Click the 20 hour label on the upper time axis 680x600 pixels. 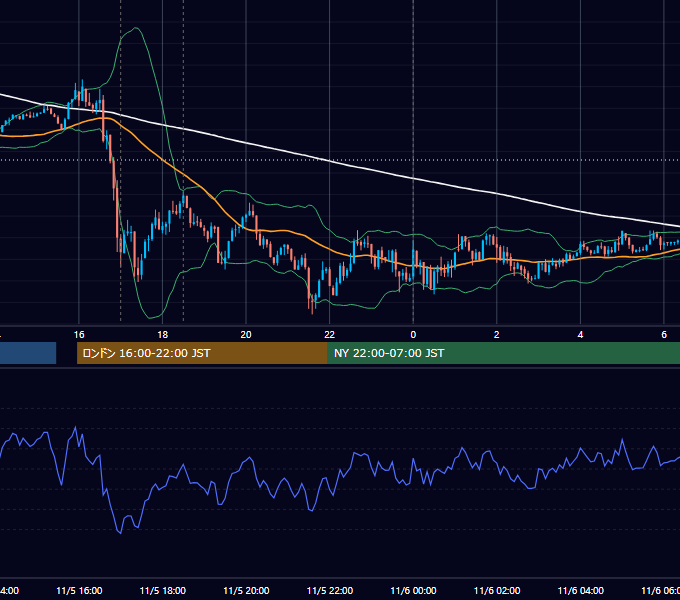click(x=246, y=335)
